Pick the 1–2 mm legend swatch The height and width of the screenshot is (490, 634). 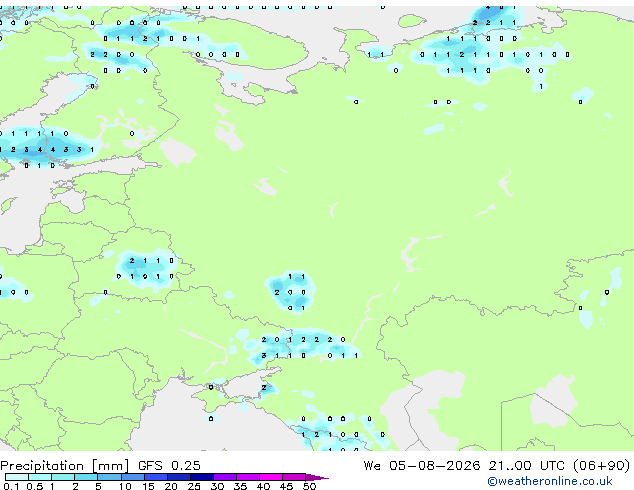(x=63, y=477)
